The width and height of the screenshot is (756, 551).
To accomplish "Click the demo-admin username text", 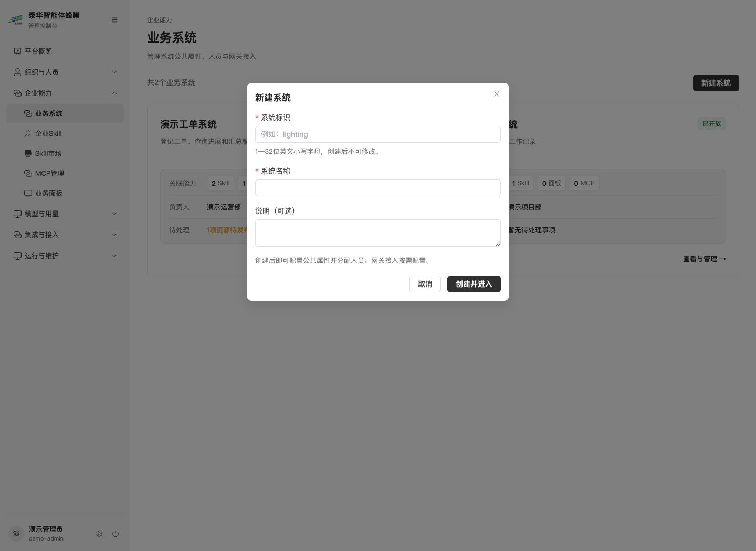I will point(46,538).
